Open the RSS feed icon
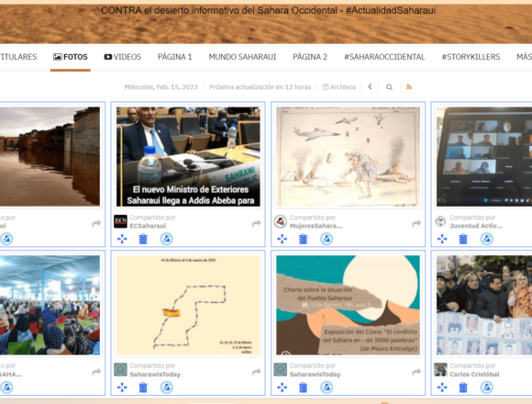Viewport: 532px width, 404px height. pos(409,87)
